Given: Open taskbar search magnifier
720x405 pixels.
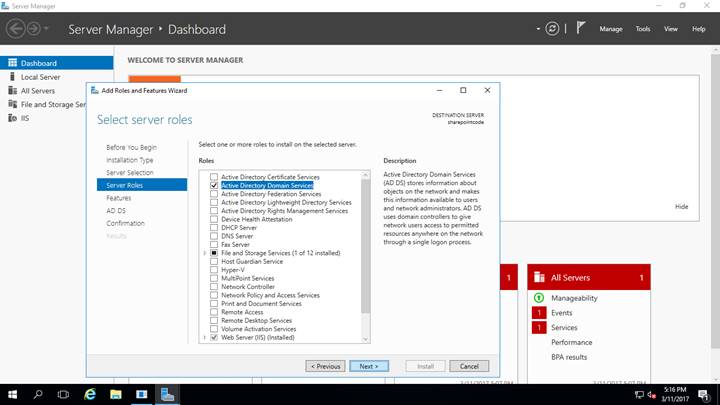Looking at the screenshot, I should pyautogui.click(x=38, y=394).
